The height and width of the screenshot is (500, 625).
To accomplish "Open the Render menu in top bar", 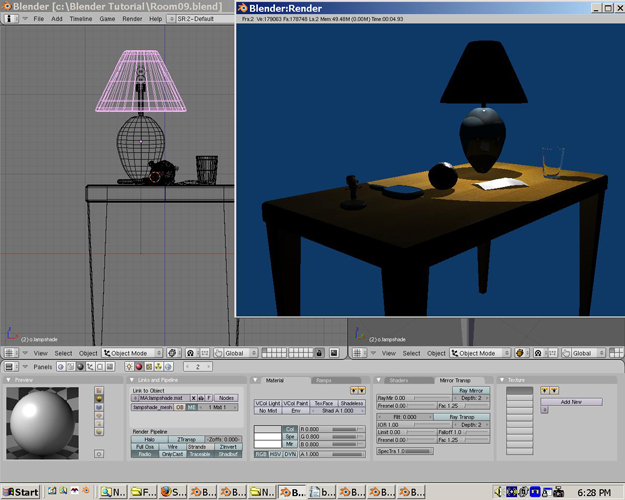I will [132, 19].
